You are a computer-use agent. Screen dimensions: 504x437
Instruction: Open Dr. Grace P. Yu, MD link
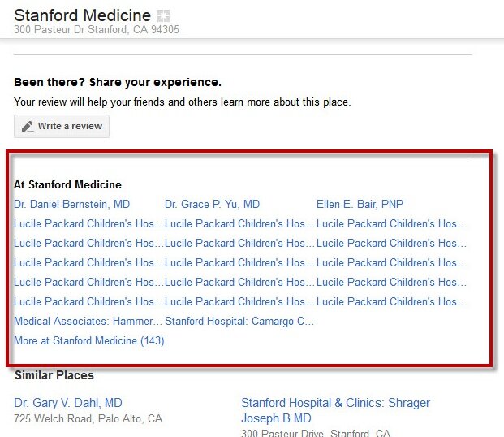(212, 204)
